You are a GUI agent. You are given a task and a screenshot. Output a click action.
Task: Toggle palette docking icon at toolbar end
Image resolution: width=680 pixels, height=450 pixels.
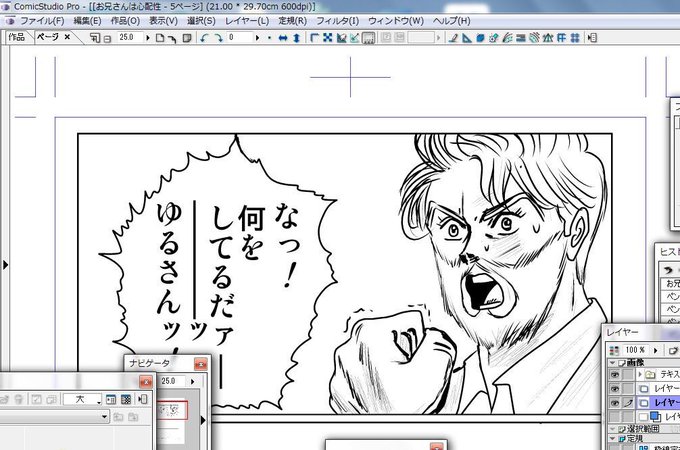tap(592, 38)
